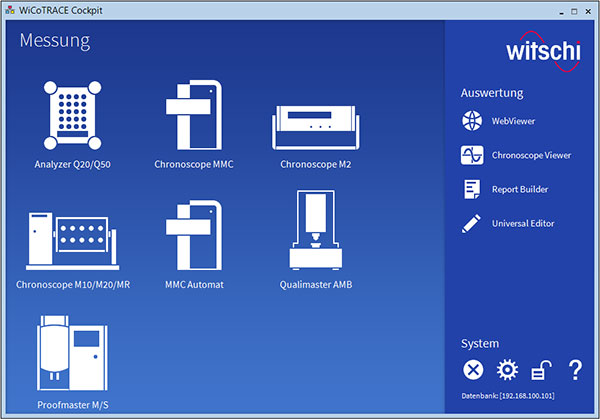Open settings with the gear icon
600x420 pixels.
pos(507,370)
